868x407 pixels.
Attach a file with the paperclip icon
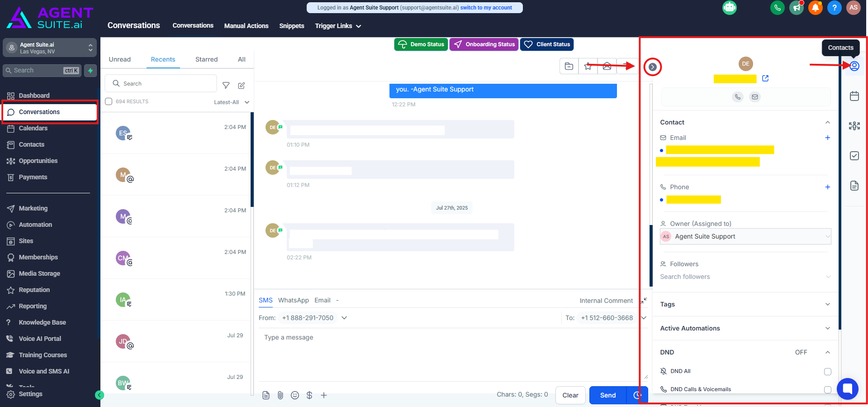point(280,395)
